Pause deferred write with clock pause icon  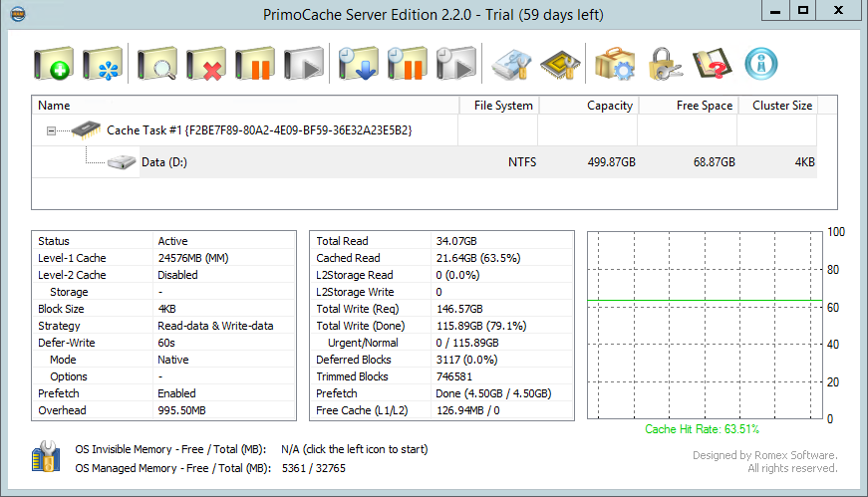coord(407,64)
